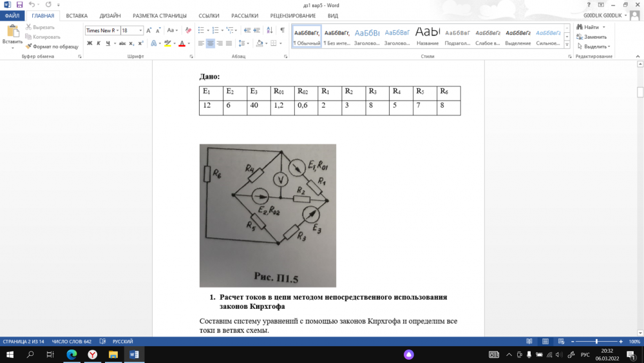Image resolution: width=644 pixels, height=363 pixels.
Task: Justify text alignment
Action: click(229, 43)
